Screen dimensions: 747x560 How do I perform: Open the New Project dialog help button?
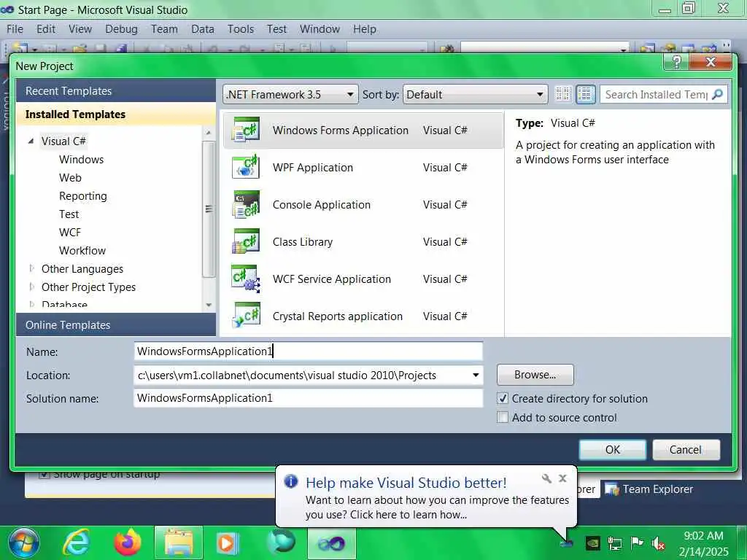pyautogui.click(x=676, y=62)
